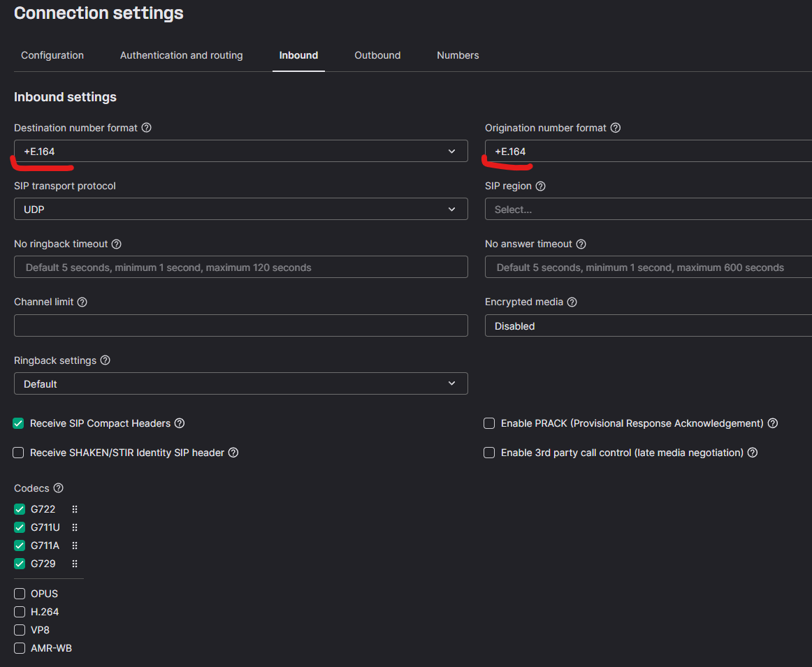Open help for Origination number format
The width and height of the screenshot is (812, 667).
[615, 128]
